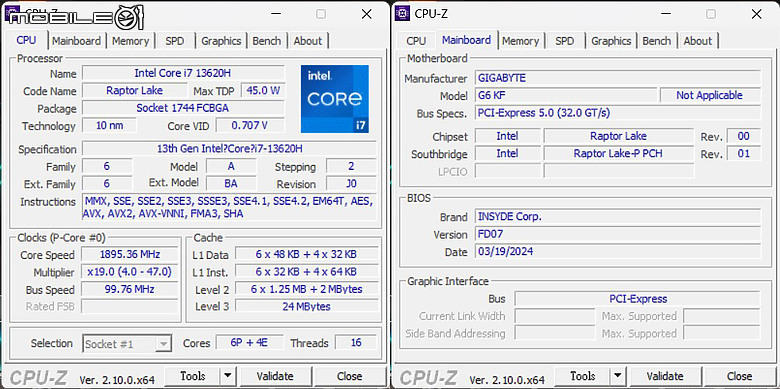Viewport: 780px width, 389px height.
Task: Click the Threads value 16
Action: (x=356, y=343)
